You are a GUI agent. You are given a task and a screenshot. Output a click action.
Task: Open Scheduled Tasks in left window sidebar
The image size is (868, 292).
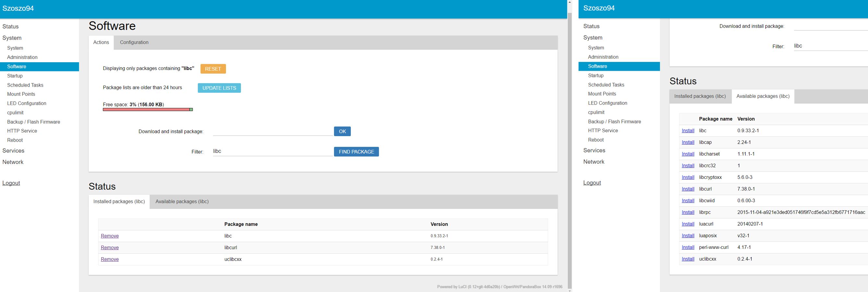25,85
